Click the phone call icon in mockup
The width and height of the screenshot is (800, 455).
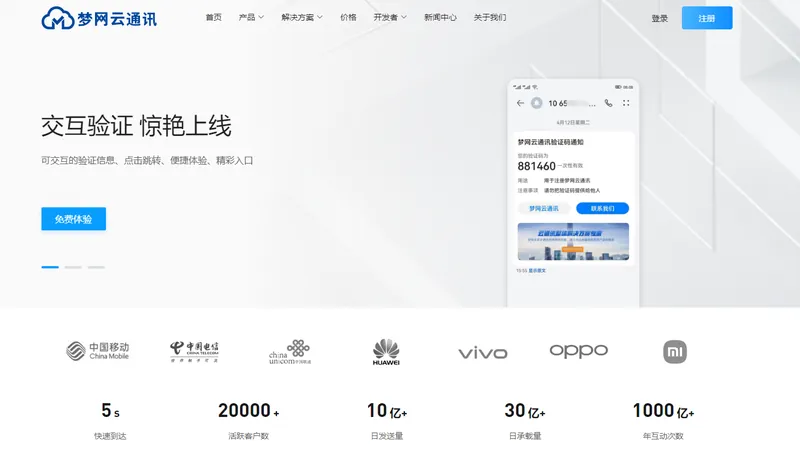click(608, 103)
